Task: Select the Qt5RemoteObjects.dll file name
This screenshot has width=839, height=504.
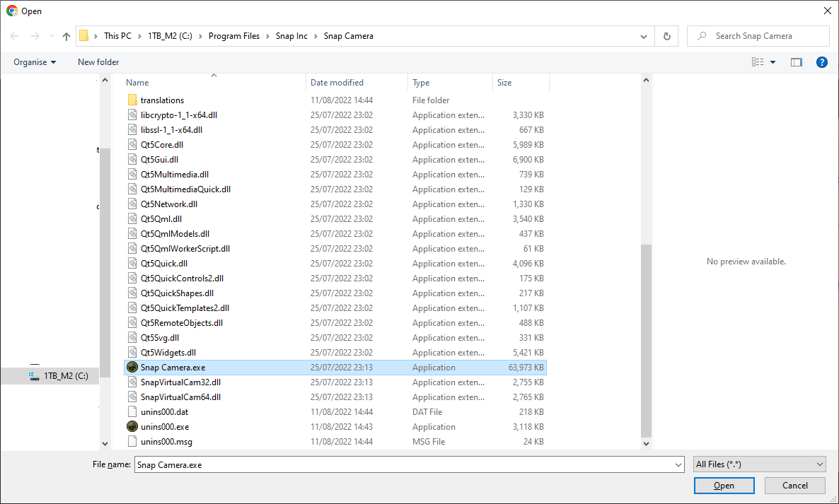Action: (182, 322)
